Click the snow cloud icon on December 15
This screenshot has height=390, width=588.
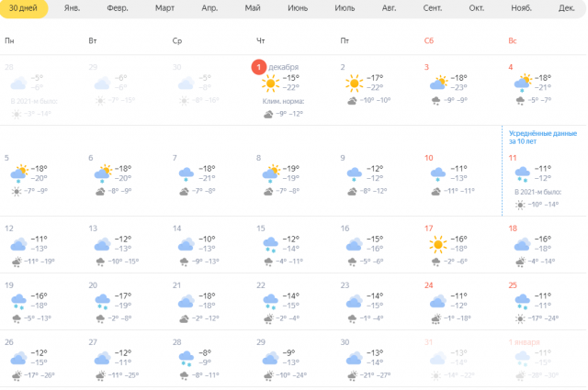point(270,245)
